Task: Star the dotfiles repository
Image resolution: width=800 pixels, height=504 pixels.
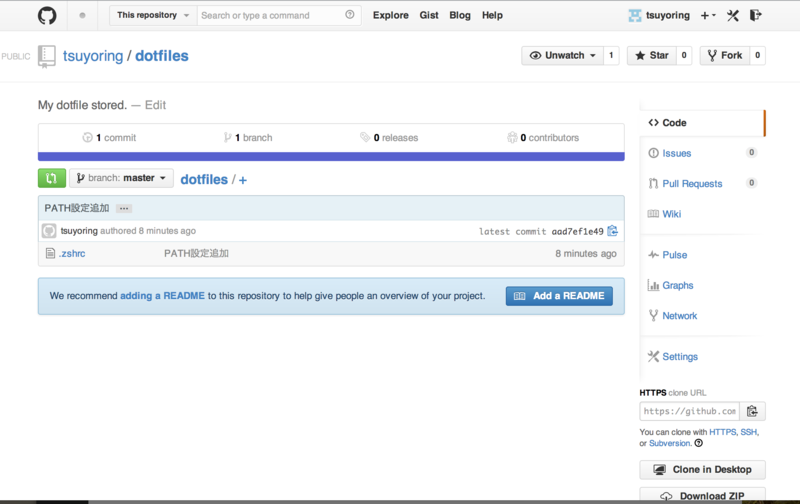Action: [652, 55]
